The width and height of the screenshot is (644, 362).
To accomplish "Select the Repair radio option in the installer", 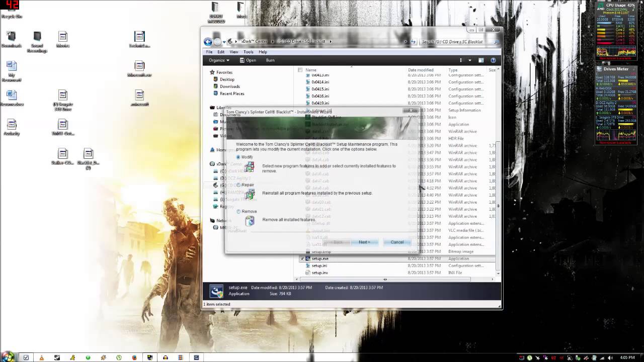I will 238,185.
